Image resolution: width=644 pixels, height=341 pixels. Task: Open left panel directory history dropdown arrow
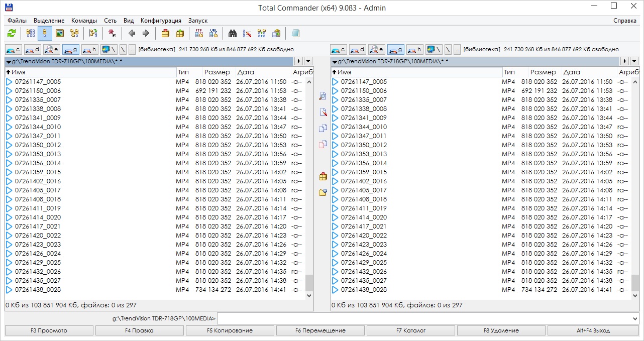pos(308,61)
